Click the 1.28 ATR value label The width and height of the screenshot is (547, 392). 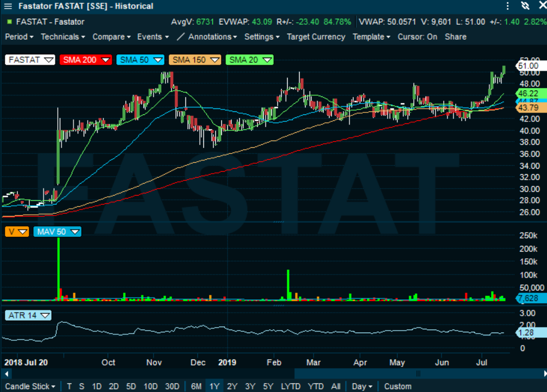531,333
